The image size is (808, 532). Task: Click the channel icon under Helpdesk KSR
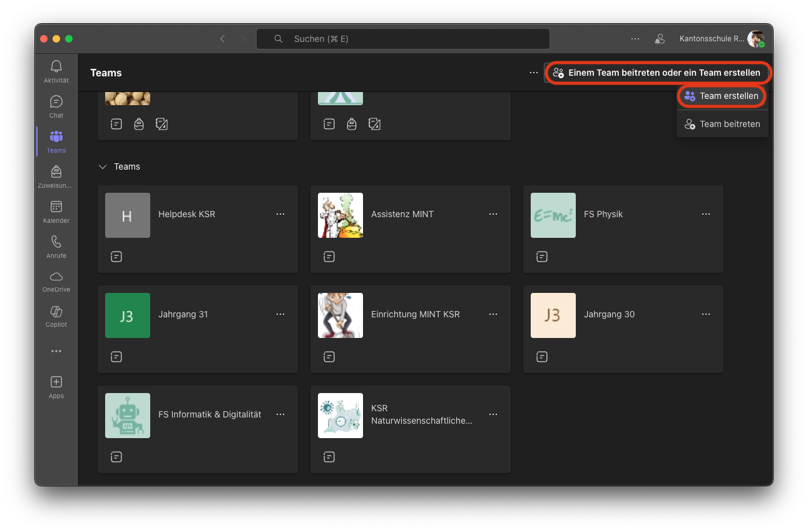(116, 257)
